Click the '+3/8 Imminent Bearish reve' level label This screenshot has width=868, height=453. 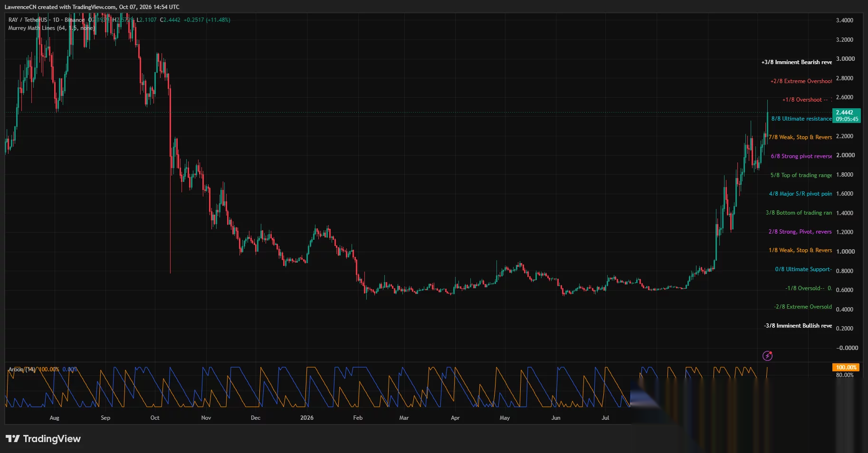(796, 62)
